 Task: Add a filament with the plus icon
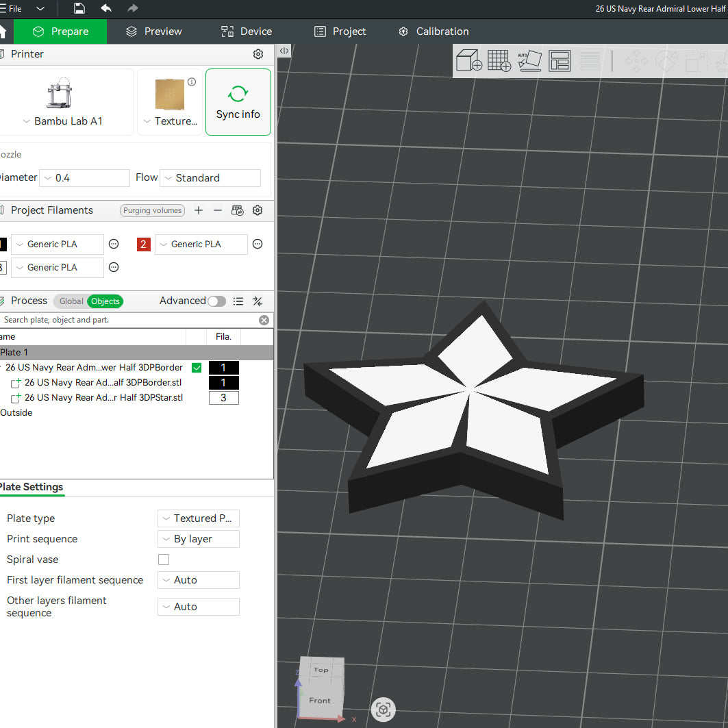coord(199,210)
